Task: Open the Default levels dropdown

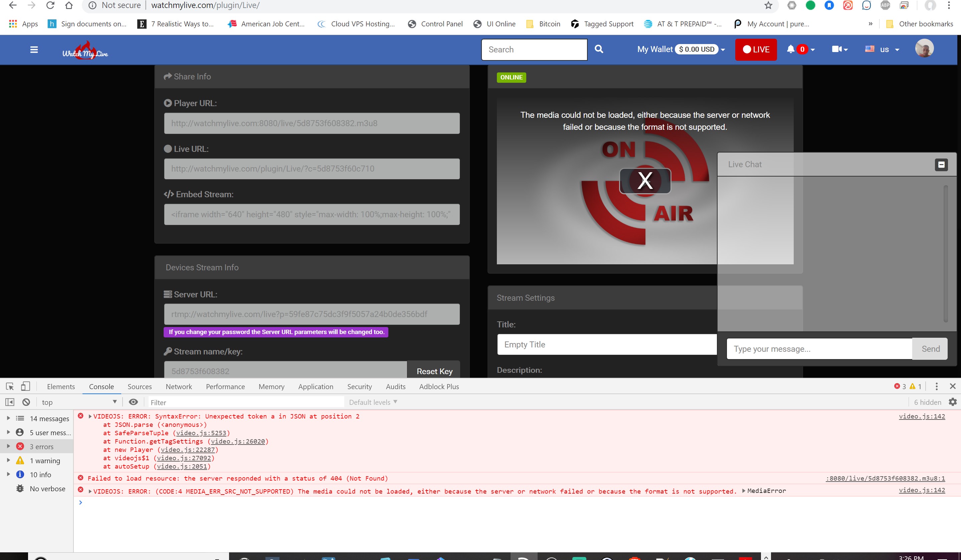Action: pyautogui.click(x=372, y=402)
